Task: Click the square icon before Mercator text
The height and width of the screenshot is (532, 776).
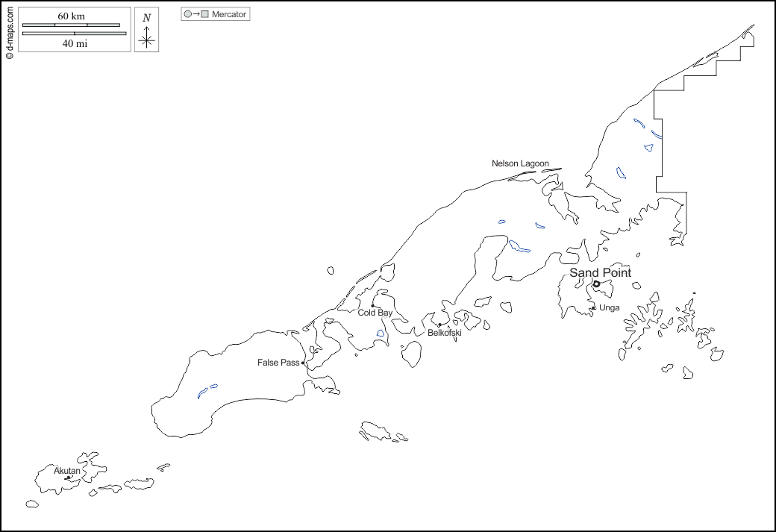Action: [x=205, y=14]
